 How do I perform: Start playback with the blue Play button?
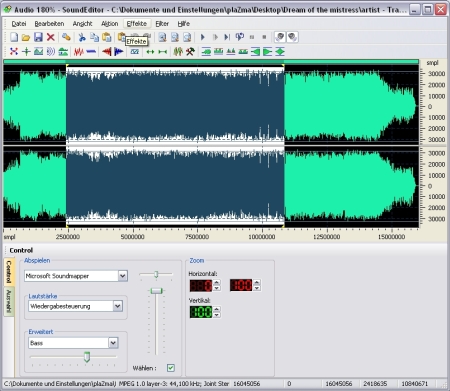pyautogui.click(x=203, y=37)
